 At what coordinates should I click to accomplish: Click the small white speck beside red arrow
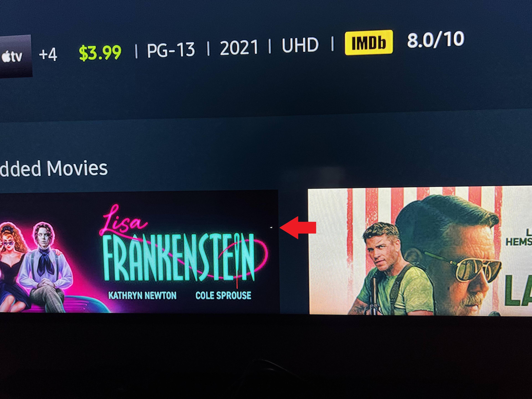click(x=271, y=227)
